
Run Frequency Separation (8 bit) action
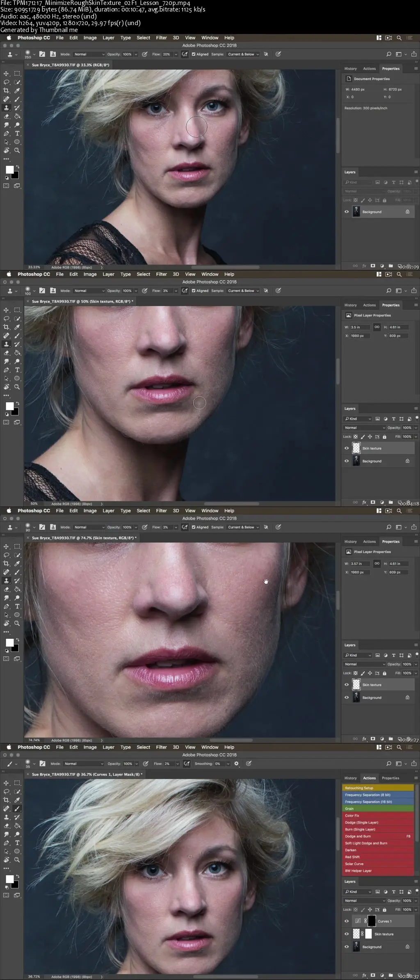[378, 795]
